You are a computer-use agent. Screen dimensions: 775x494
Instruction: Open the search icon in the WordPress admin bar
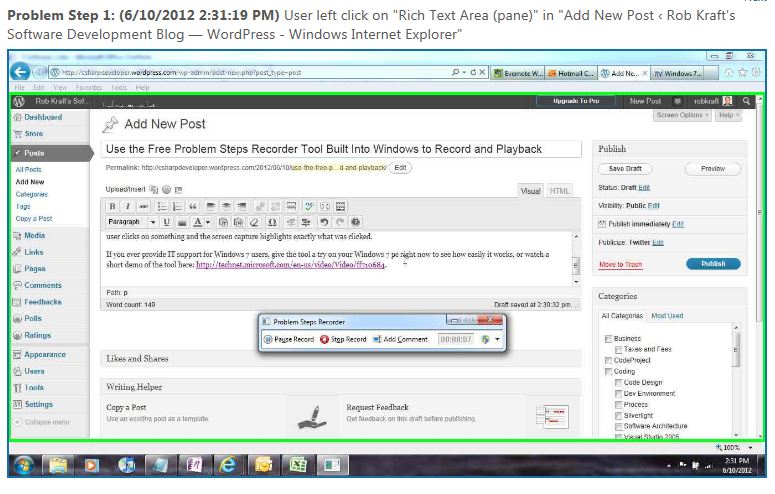tap(746, 101)
